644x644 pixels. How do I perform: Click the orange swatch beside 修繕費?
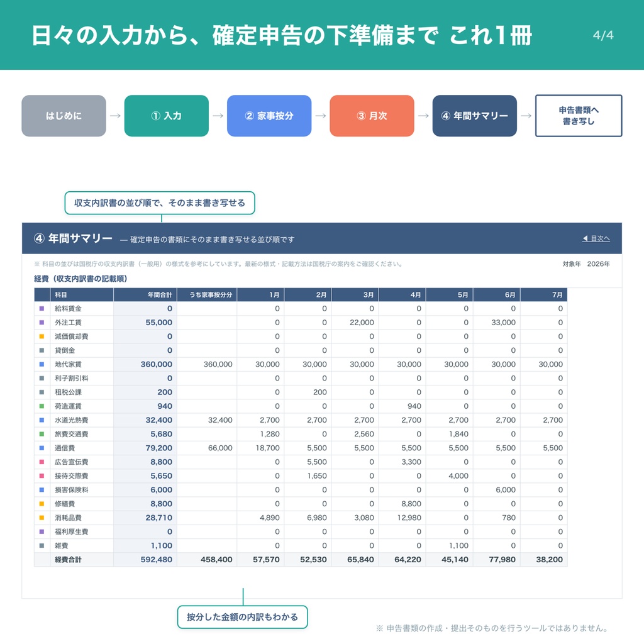(42, 504)
